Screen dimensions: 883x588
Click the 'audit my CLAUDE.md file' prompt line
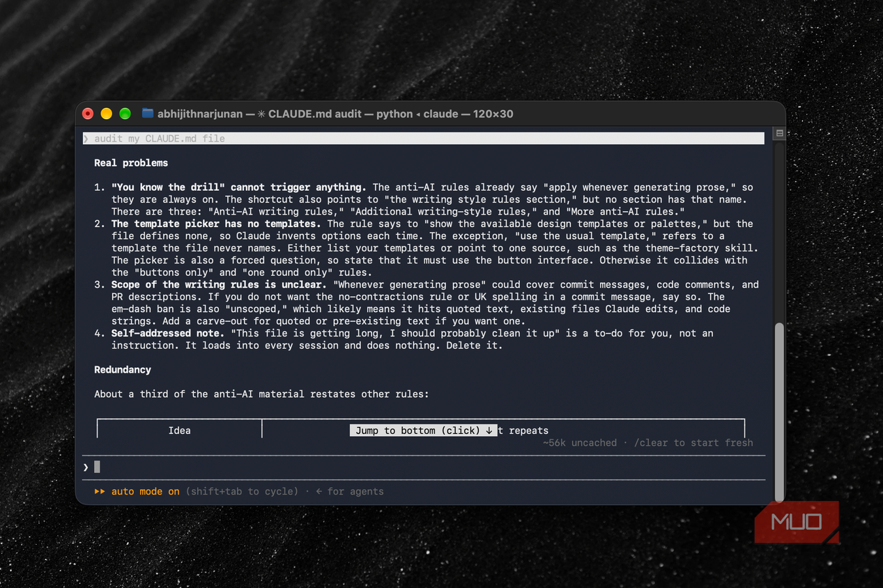tap(423, 139)
